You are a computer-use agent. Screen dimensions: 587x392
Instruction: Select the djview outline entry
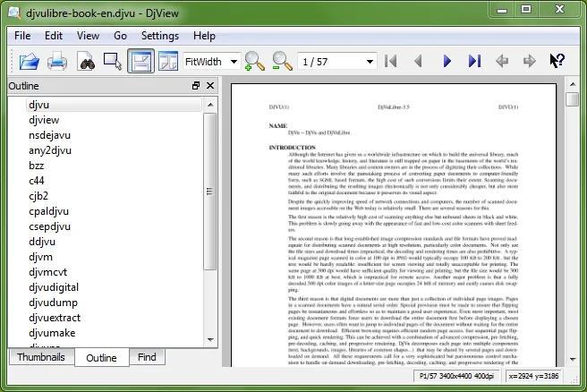point(44,120)
